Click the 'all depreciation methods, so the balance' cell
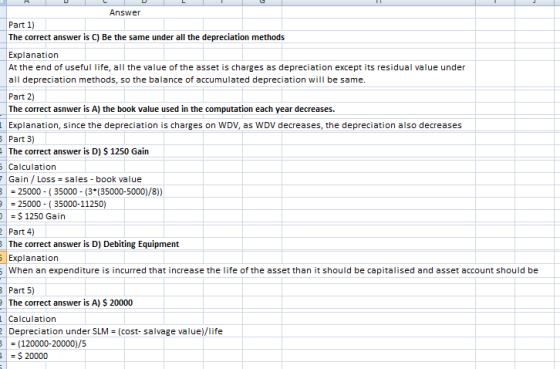The height and width of the screenshot is (369, 560). (187, 80)
